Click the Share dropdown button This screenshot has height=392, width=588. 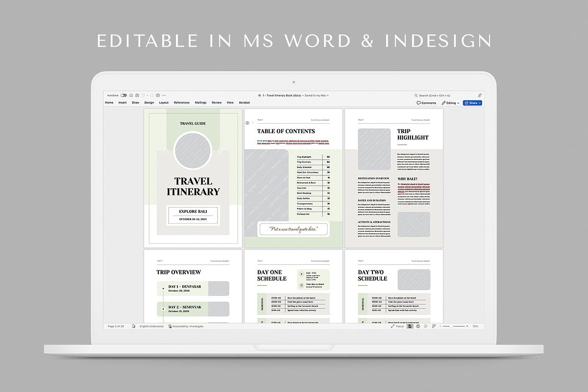click(x=473, y=103)
